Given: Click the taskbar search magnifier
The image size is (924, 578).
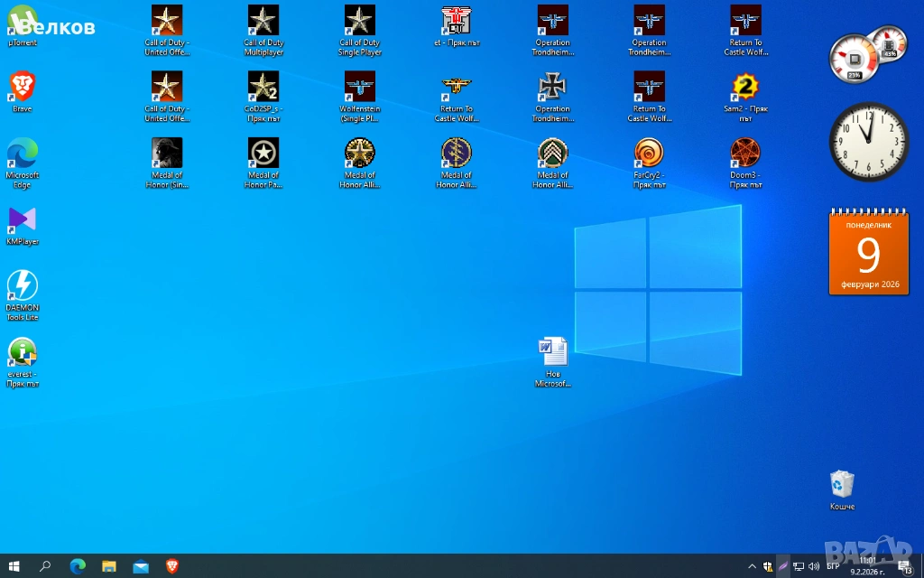Looking at the screenshot, I should [45, 566].
